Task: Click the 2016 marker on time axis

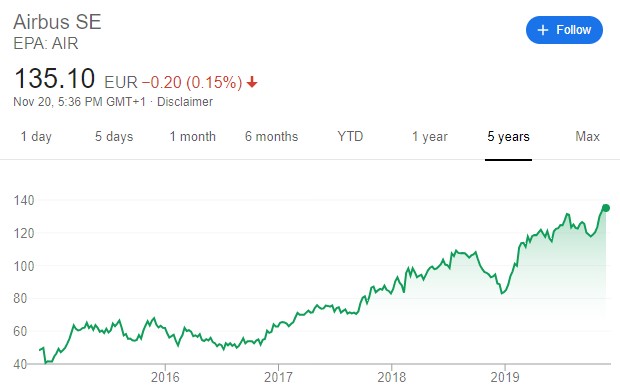Action: coord(165,377)
